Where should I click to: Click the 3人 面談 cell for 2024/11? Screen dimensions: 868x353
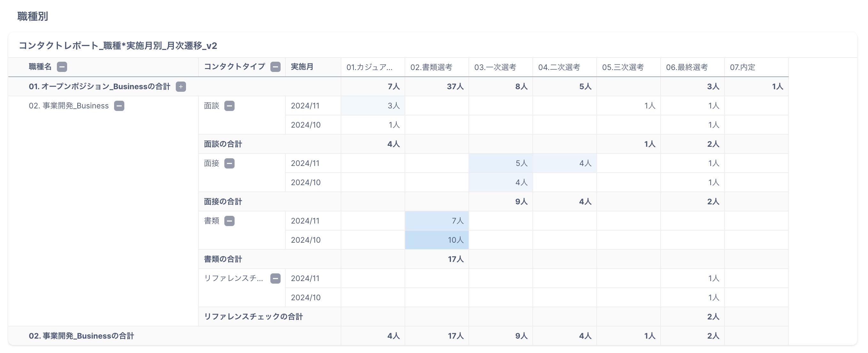pyautogui.click(x=373, y=106)
